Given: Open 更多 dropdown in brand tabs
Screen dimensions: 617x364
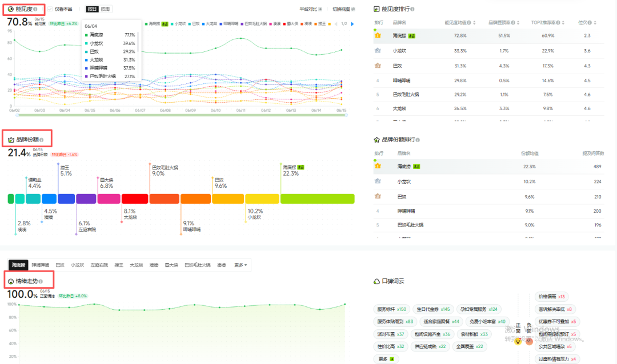Looking at the screenshot, I should [241, 265].
